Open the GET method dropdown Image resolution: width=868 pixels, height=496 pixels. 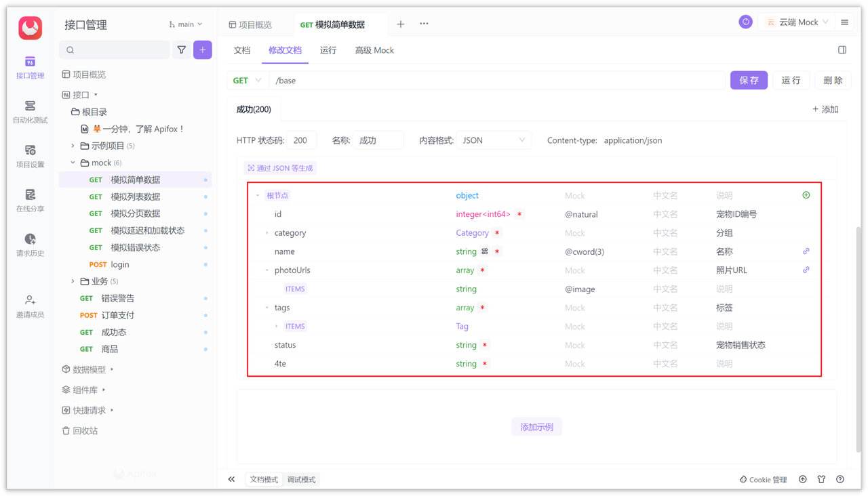(247, 80)
